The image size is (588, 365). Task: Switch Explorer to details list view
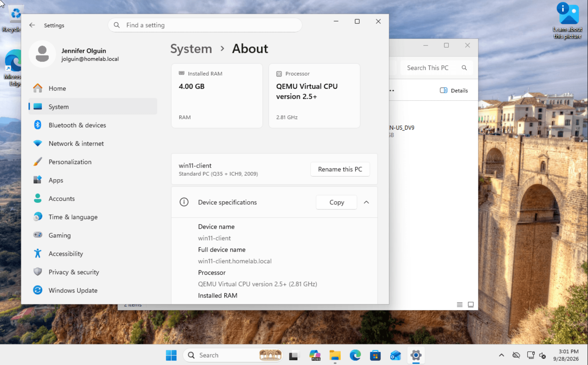click(x=460, y=305)
